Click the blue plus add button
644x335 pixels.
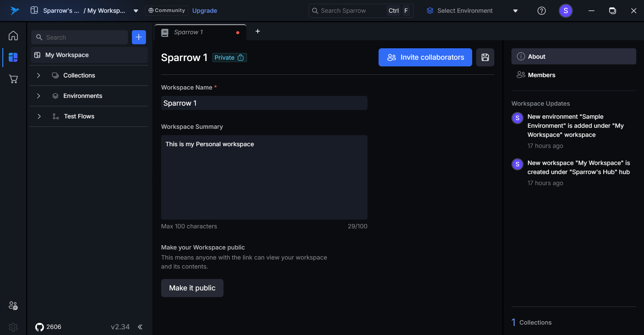tap(139, 37)
